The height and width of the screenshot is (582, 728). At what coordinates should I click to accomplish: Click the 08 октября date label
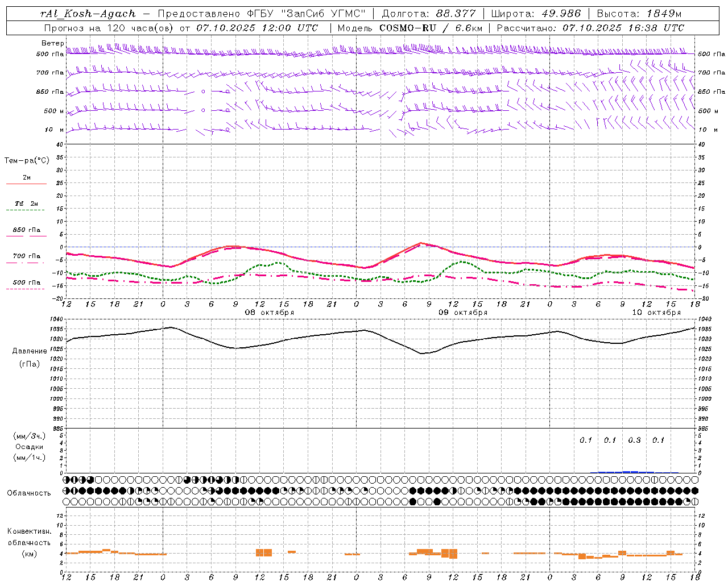[x=270, y=313]
